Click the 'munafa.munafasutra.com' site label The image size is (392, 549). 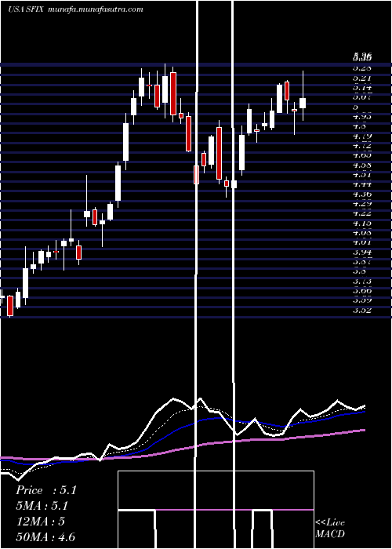tap(95, 9)
